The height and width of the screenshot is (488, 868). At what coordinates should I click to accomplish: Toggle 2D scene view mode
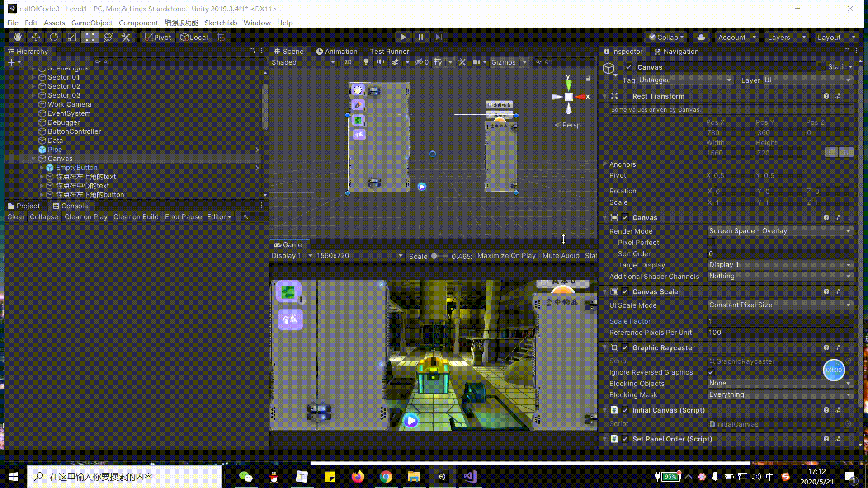click(x=348, y=62)
